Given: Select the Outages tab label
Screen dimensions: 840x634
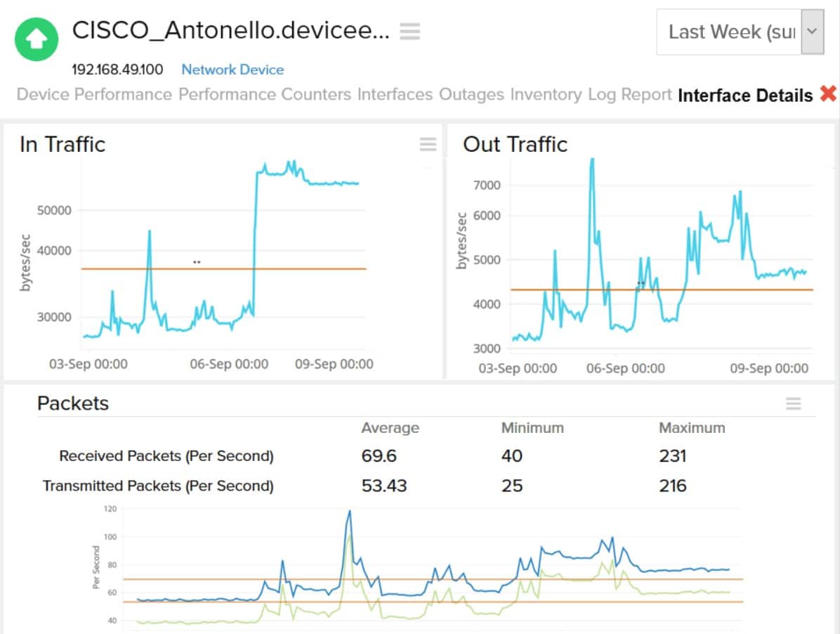Looking at the screenshot, I should tap(471, 95).
